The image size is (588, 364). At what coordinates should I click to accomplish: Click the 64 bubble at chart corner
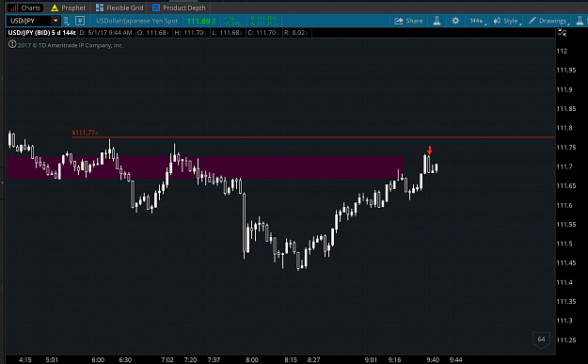(x=541, y=340)
